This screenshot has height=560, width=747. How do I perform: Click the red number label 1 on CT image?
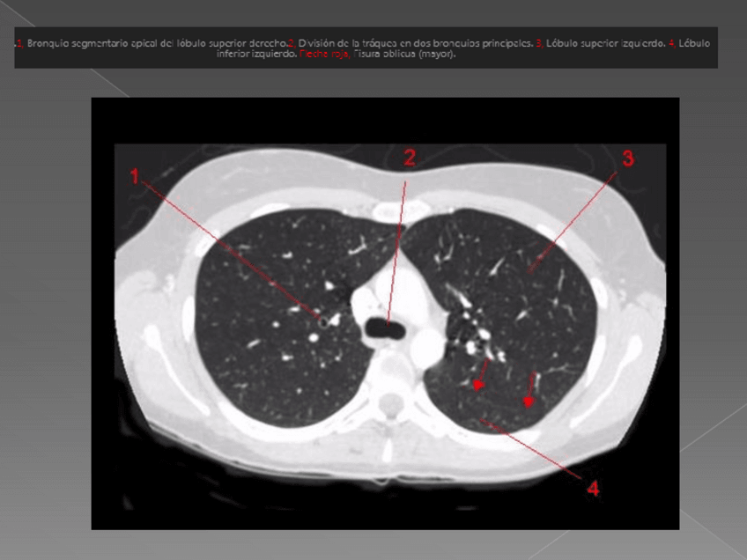(135, 177)
